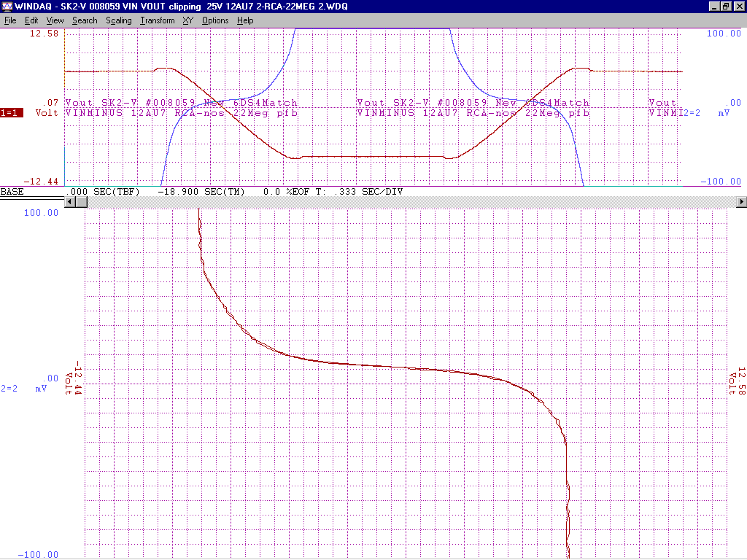
Task: Click the left scroll arrow of waveform scrollbar
Action: click(71, 202)
